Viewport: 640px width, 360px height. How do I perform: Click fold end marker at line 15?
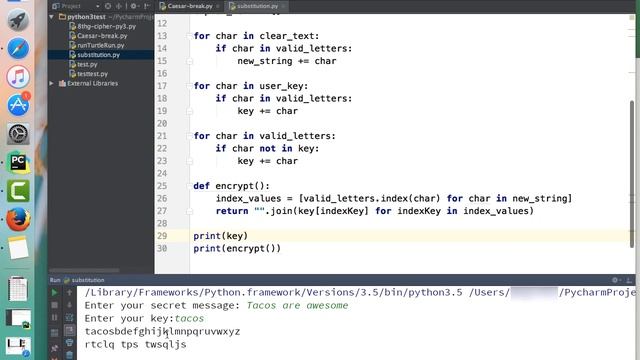click(189, 61)
